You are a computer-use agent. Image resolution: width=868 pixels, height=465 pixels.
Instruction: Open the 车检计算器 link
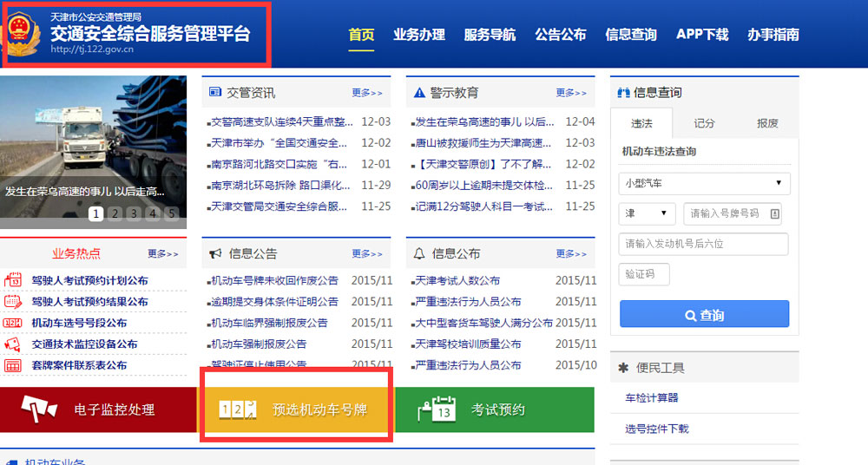[x=651, y=398]
